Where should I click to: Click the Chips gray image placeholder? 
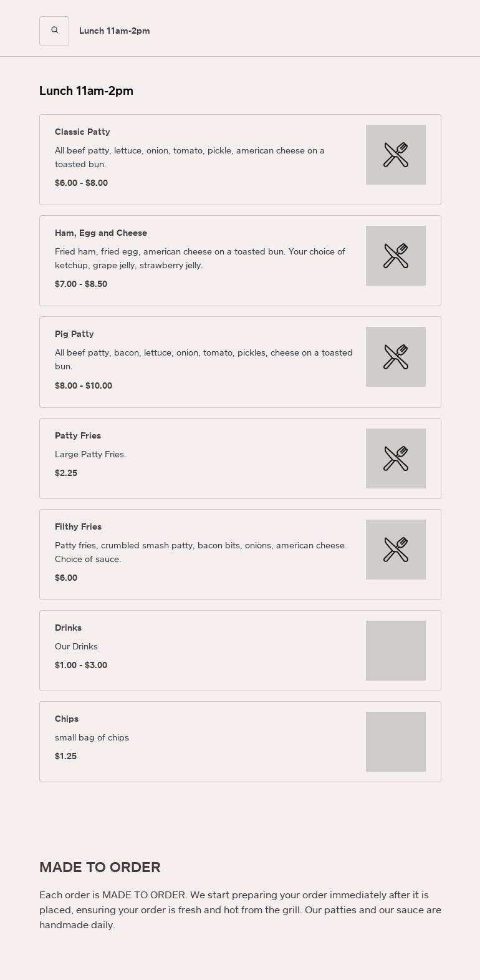tap(395, 741)
